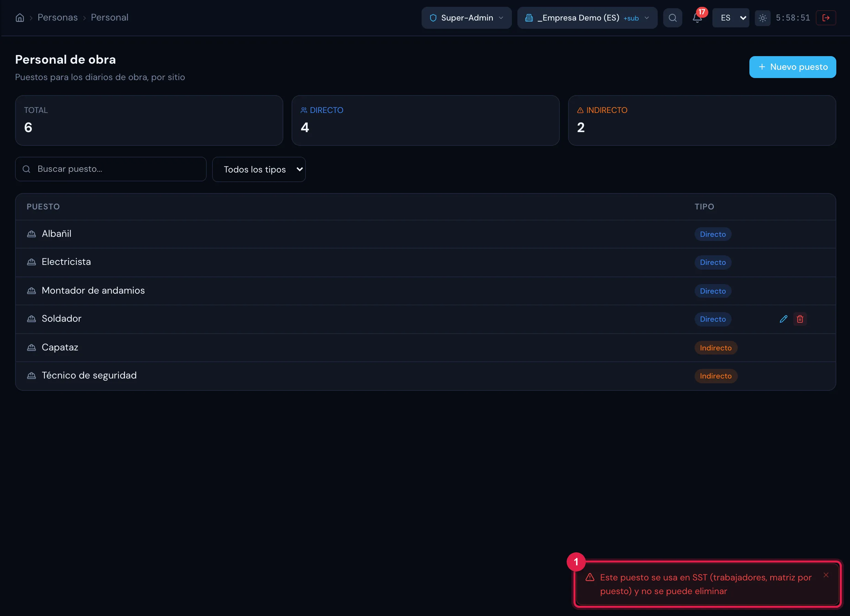Click the red logout icon
The height and width of the screenshot is (616, 850).
point(826,17)
